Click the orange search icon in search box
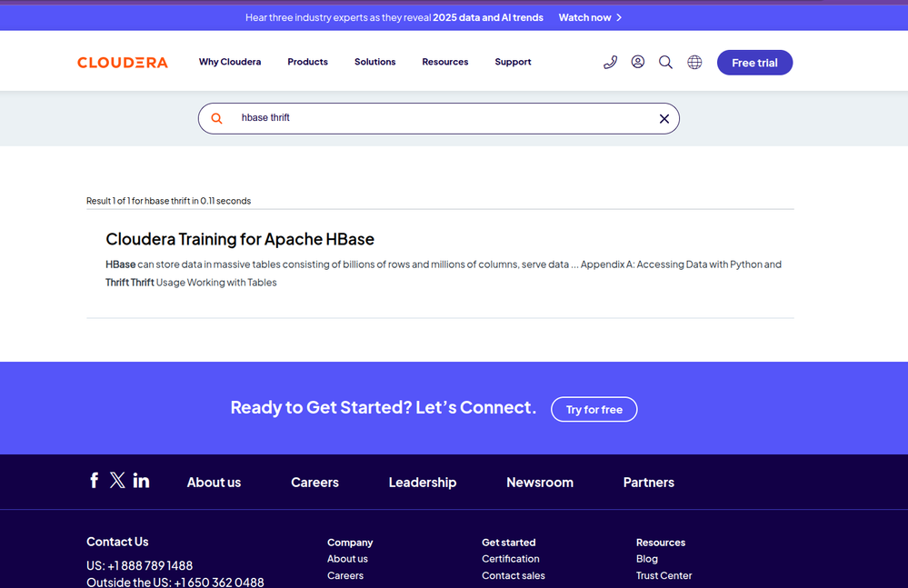This screenshot has width=908, height=588. (x=216, y=119)
